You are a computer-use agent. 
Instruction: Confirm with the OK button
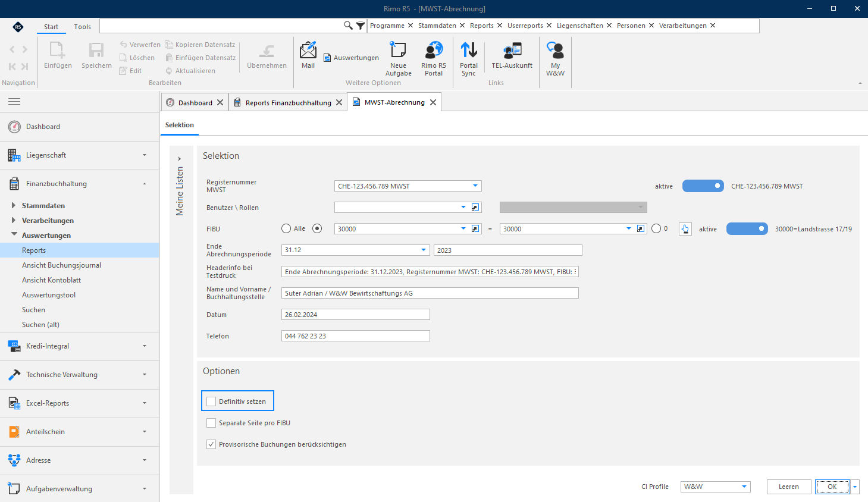click(832, 487)
